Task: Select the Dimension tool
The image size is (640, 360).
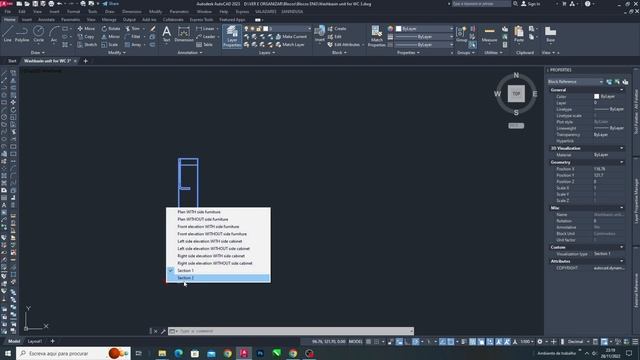Action: (x=184, y=34)
